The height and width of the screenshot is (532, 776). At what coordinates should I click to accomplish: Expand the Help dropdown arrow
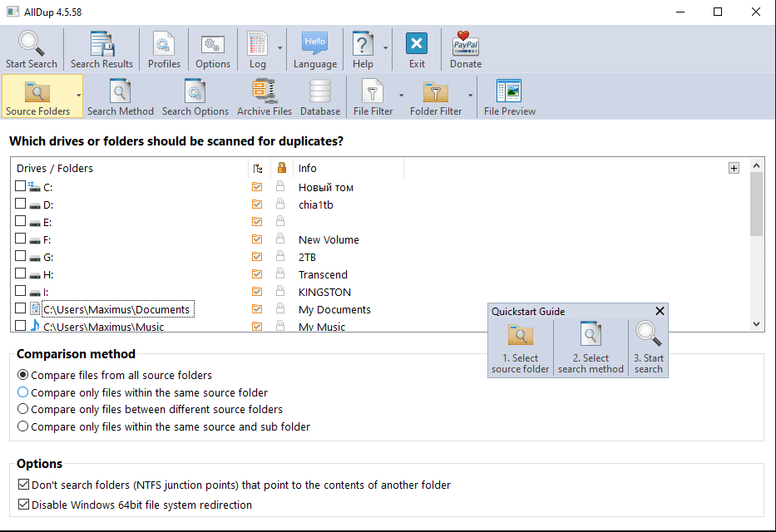(x=386, y=48)
